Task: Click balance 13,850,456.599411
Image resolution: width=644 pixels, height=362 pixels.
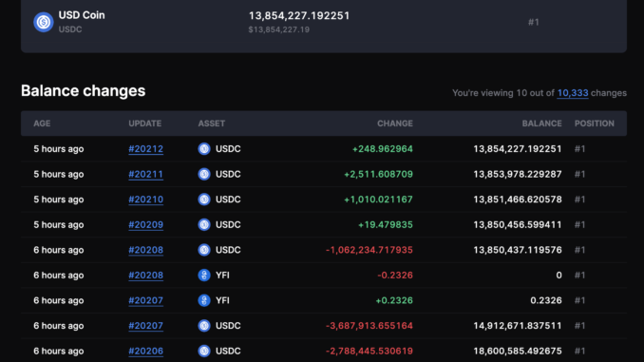Action: 518,225
